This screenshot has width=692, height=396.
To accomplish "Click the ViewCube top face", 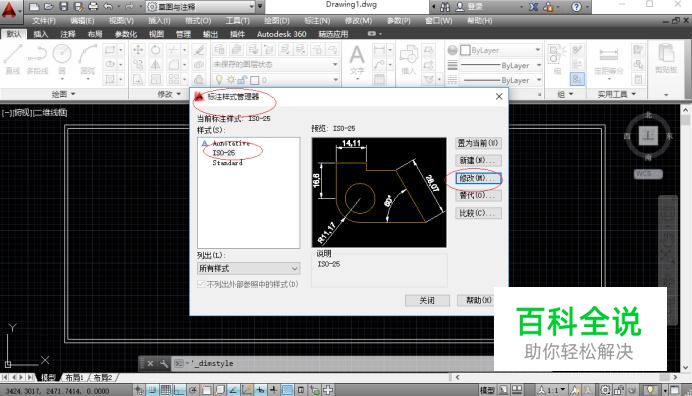I will [648, 136].
